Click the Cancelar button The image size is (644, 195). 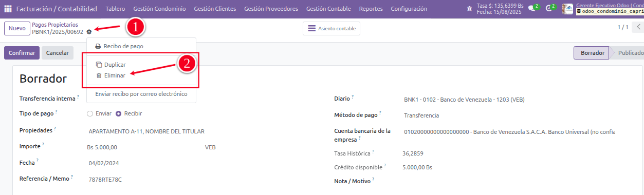click(58, 53)
